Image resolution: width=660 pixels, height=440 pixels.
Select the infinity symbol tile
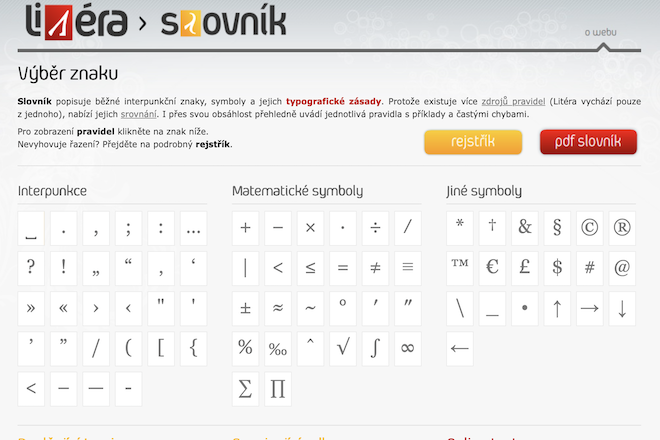407,348
